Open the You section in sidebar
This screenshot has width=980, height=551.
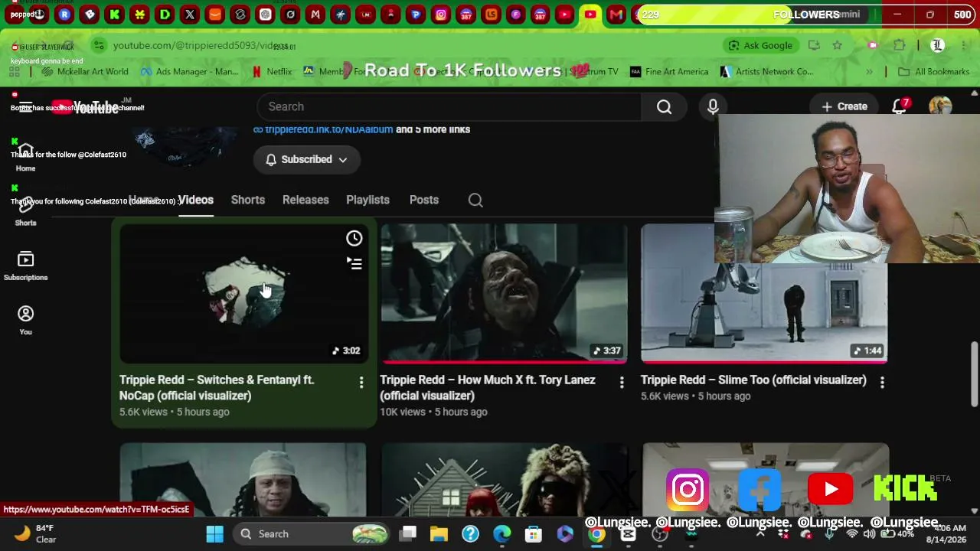click(25, 321)
